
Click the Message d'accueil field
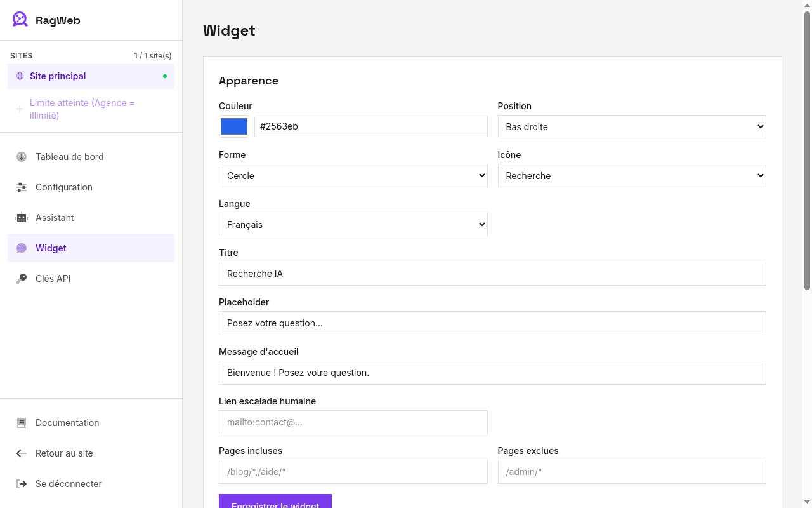492,373
